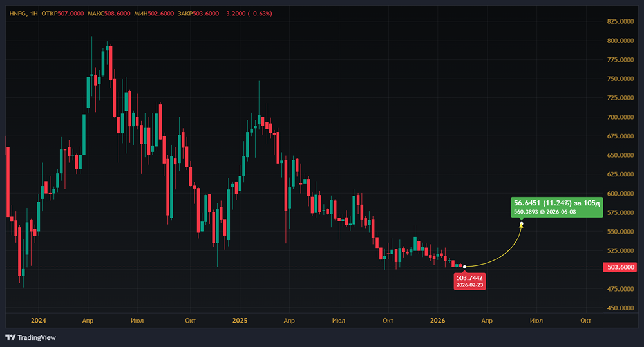644x347 pixels.
Task: Click the open value ОТКР507.0000
Action: pos(62,14)
